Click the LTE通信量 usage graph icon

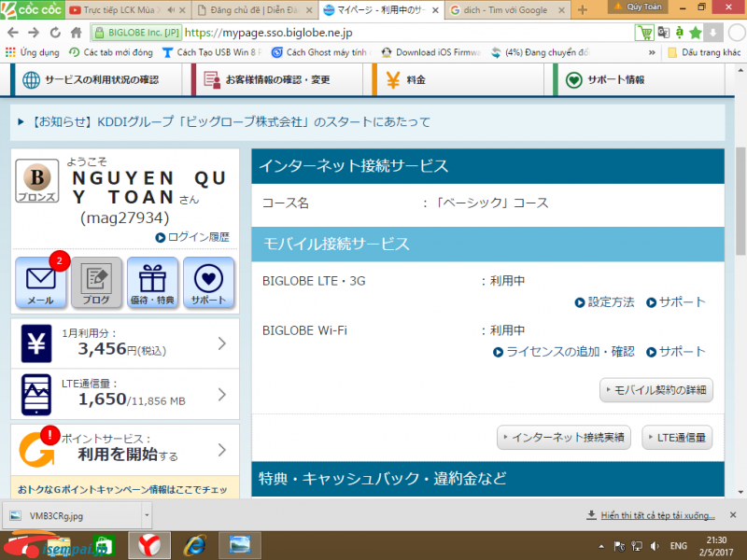[36, 395]
